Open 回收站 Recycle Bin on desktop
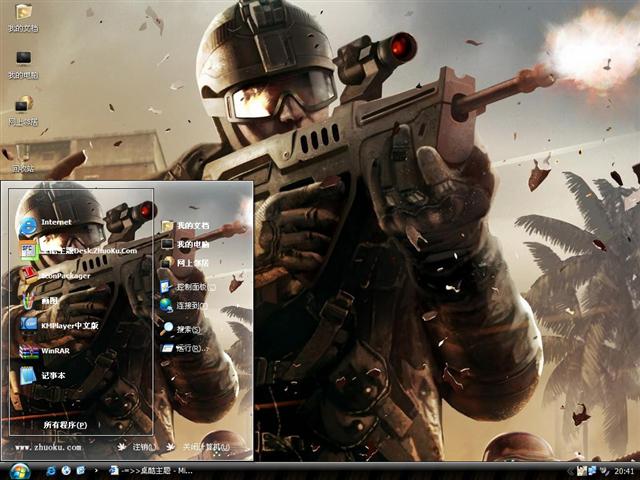The height and width of the screenshot is (480, 640). click(23, 158)
